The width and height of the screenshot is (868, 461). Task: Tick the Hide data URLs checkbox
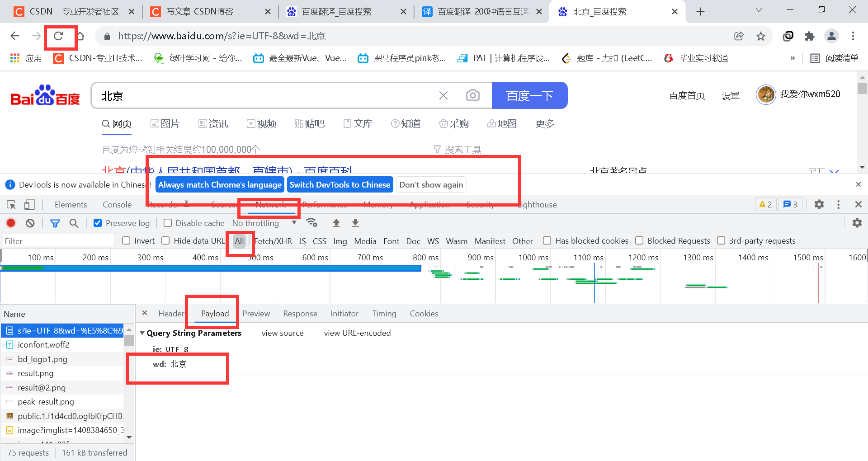pos(166,241)
